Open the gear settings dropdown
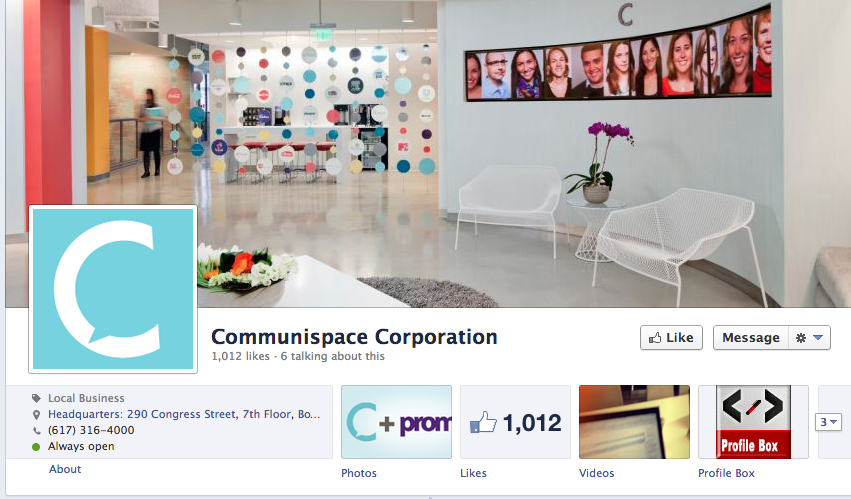Screen dimensions: 851x499 point(809,338)
